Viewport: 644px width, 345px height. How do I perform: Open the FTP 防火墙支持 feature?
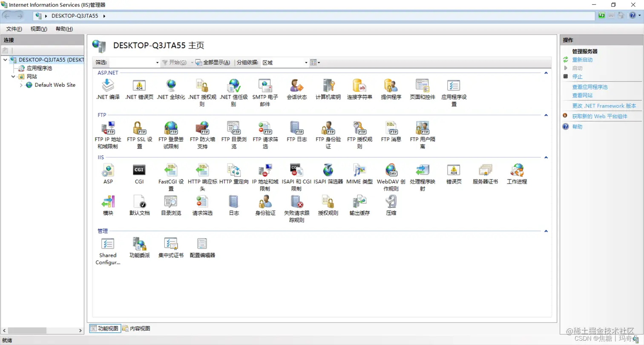[202, 135]
